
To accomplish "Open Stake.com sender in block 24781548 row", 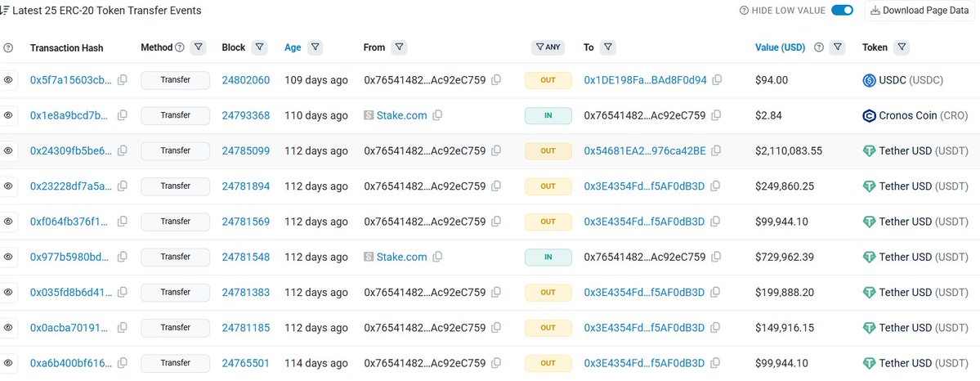I will pos(401,257).
